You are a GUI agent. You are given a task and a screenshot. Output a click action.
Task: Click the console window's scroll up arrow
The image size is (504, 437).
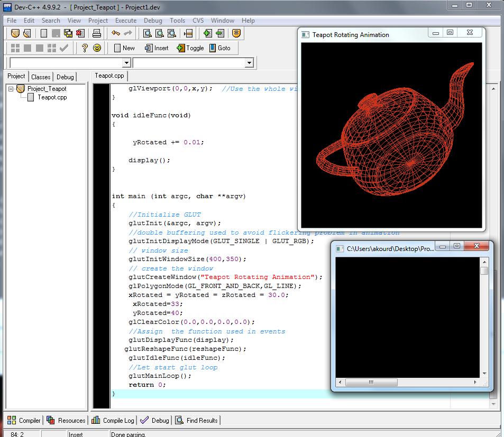coord(484,262)
